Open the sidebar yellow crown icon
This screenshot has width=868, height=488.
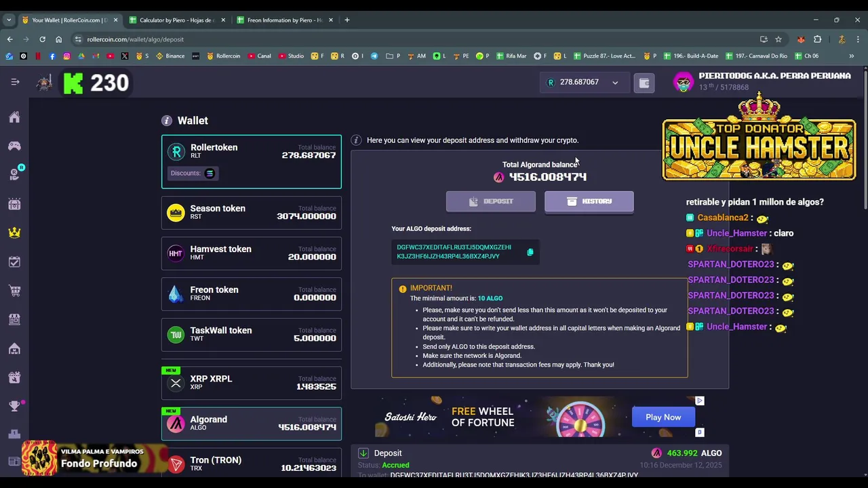coord(14,232)
